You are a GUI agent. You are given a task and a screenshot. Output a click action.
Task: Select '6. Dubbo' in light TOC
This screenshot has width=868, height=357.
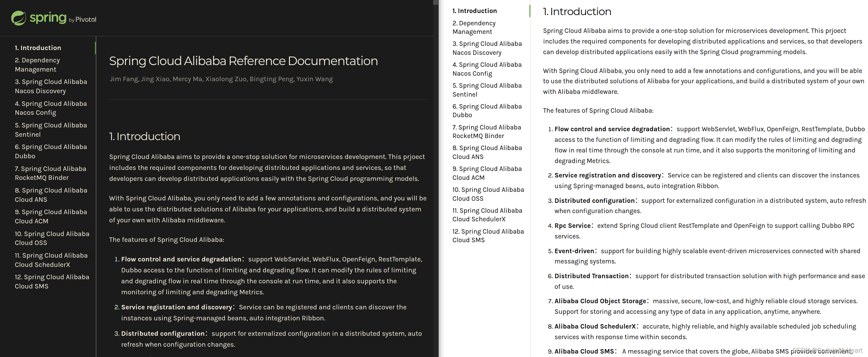tap(487, 111)
